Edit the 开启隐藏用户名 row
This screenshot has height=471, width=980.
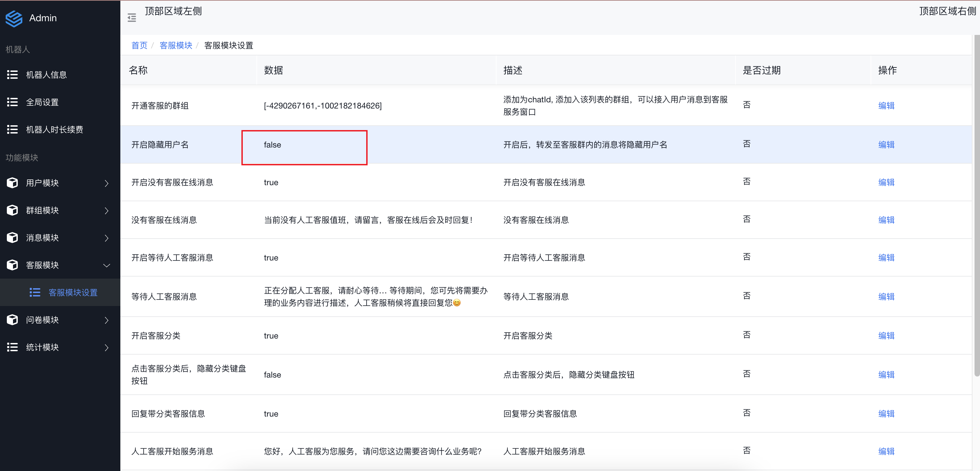coord(886,145)
